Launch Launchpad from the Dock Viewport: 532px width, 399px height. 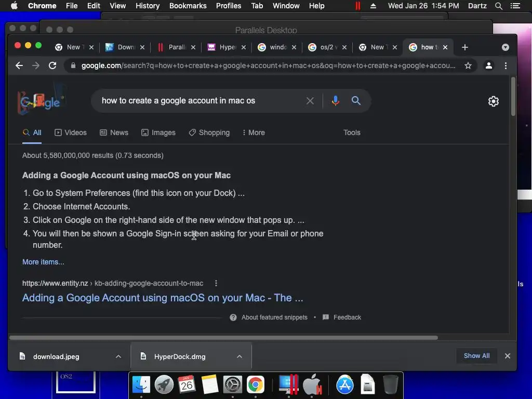(x=164, y=385)
